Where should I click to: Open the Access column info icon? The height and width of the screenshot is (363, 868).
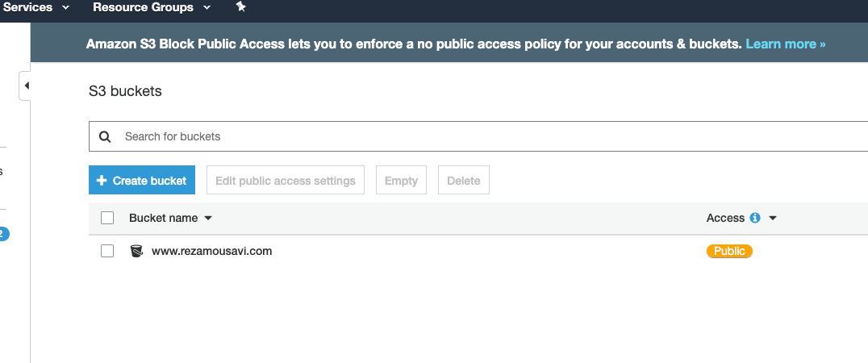pos(755,218)
